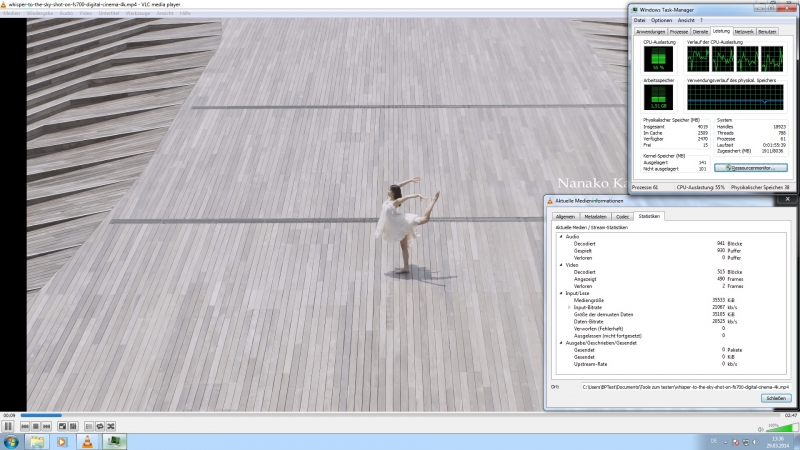
Task: Click the taskbar clock
Action: tap(778, 442)
